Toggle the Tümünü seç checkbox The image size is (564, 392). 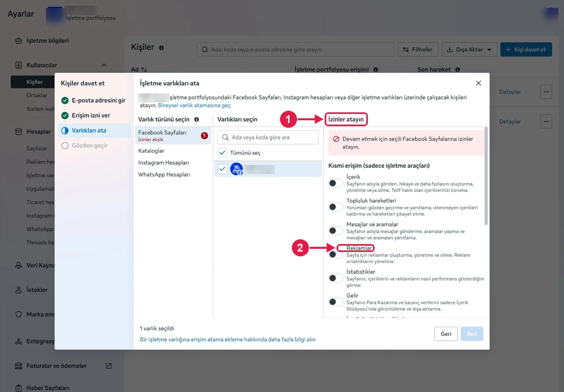[x=222, y=153]
